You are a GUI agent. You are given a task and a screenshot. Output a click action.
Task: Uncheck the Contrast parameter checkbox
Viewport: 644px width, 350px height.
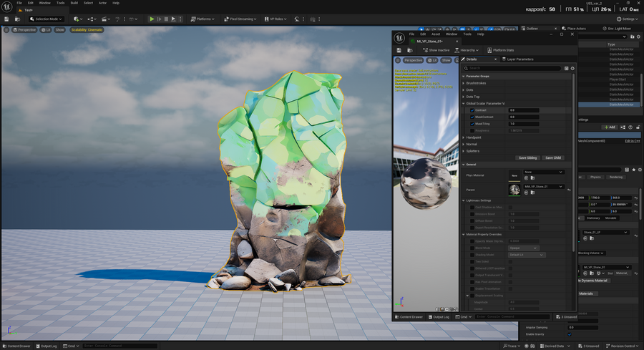(472, 110)
